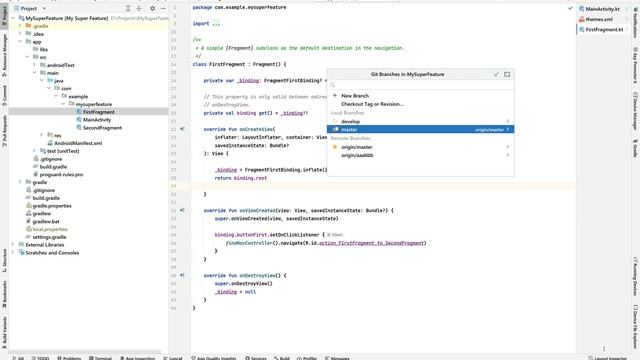Open the Build bottom tool window
640x360 pixels.
pos(282,358)
